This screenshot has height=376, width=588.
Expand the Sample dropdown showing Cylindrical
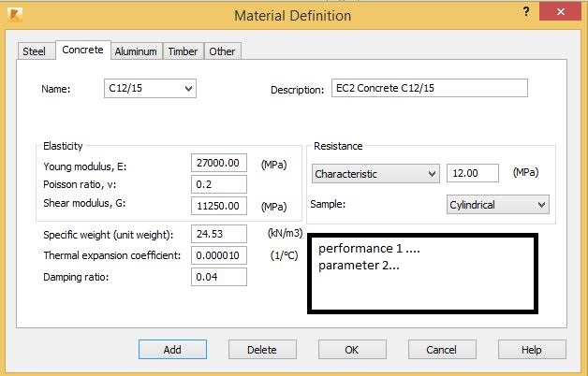(497, 205)
